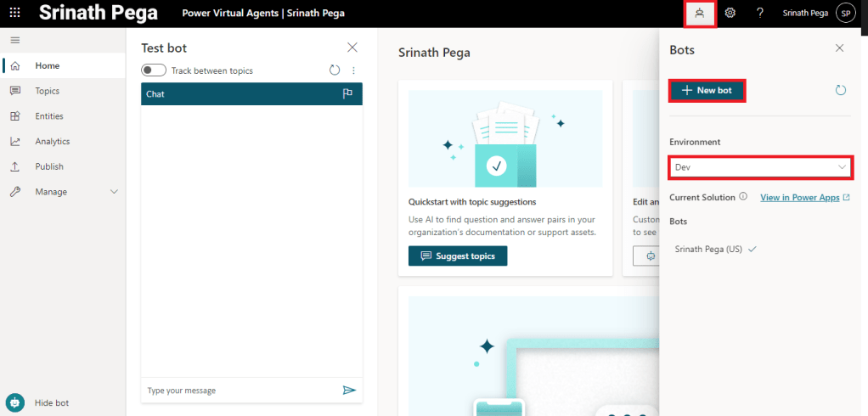Click the reset conversation icon in Test bot

point(335,70)
